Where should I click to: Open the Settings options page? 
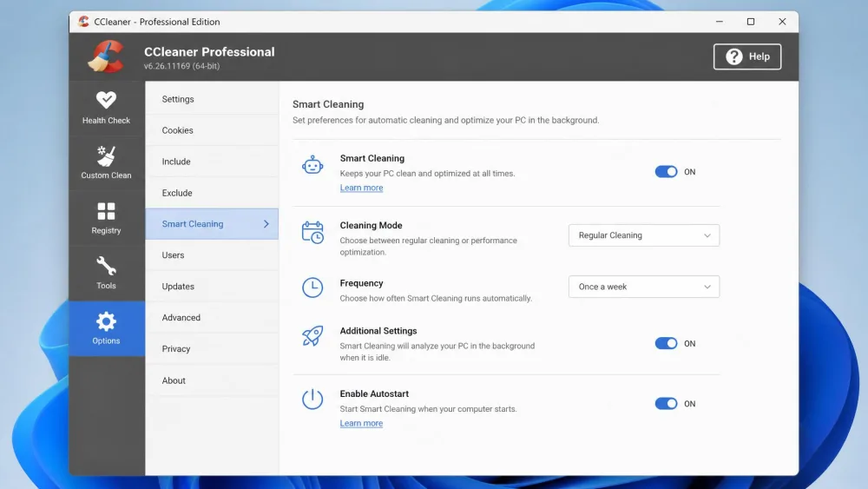coord(212,99)
